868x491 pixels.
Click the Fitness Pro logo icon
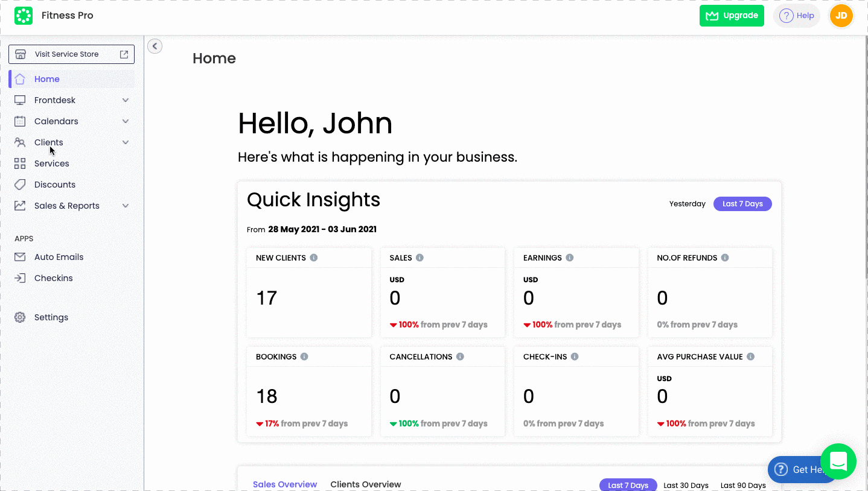(24, 15)
